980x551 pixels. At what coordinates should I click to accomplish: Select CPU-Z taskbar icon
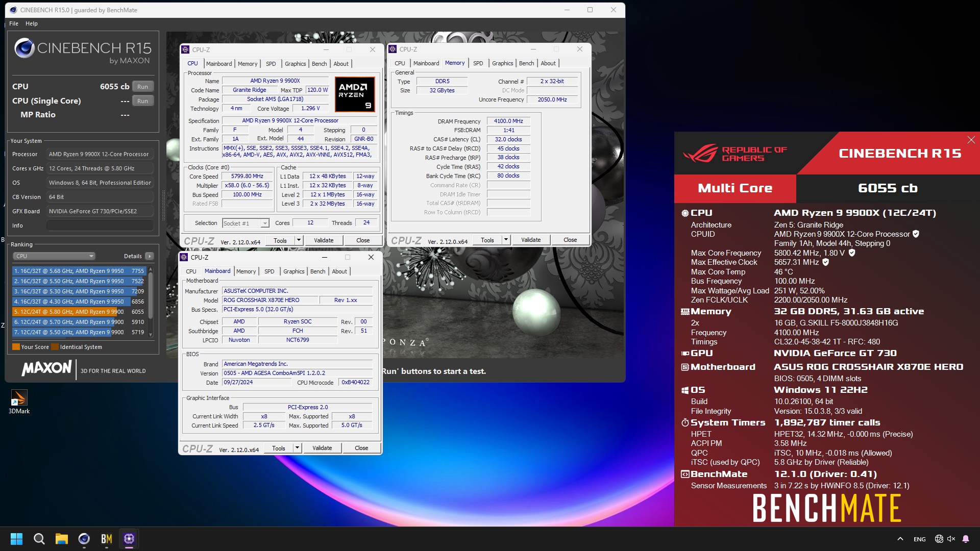point(129,539)
